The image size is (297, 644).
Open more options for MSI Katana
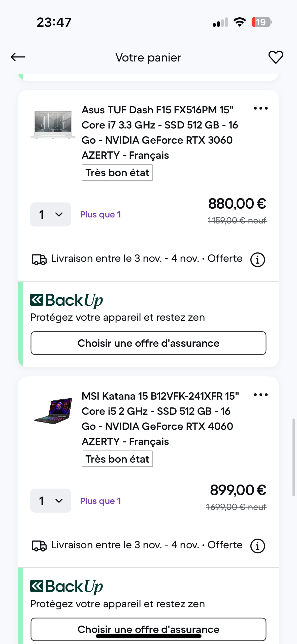click(x=261, y=395)
